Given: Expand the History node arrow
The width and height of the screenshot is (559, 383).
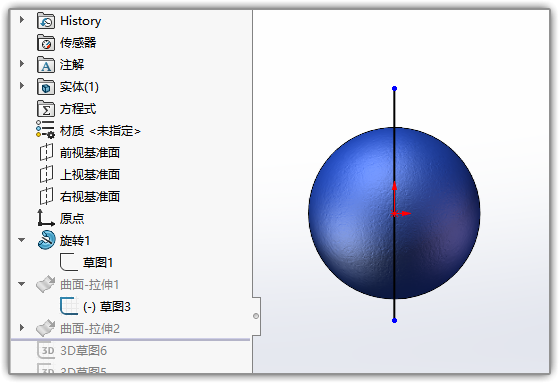Looking at the screenshot, I should click(22, 20).
